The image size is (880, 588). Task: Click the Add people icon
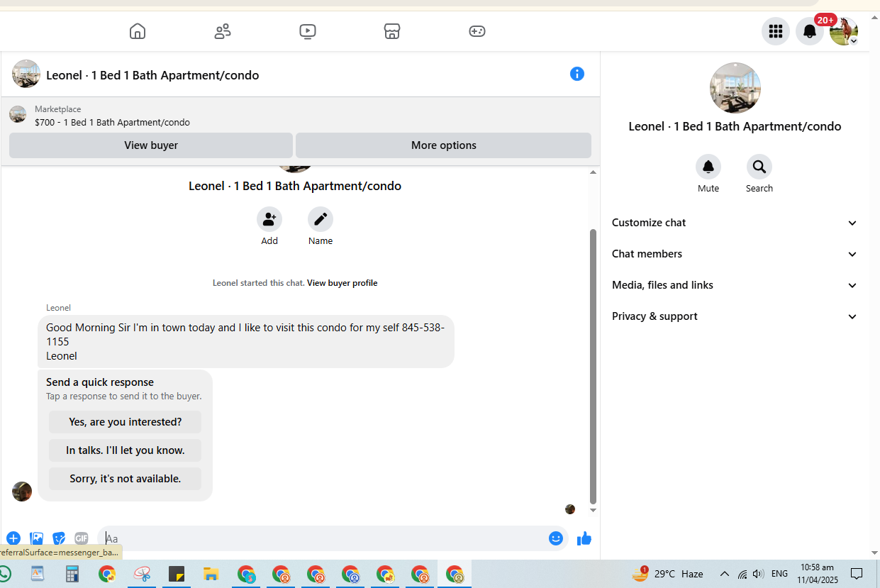click(x=269, y=220)
